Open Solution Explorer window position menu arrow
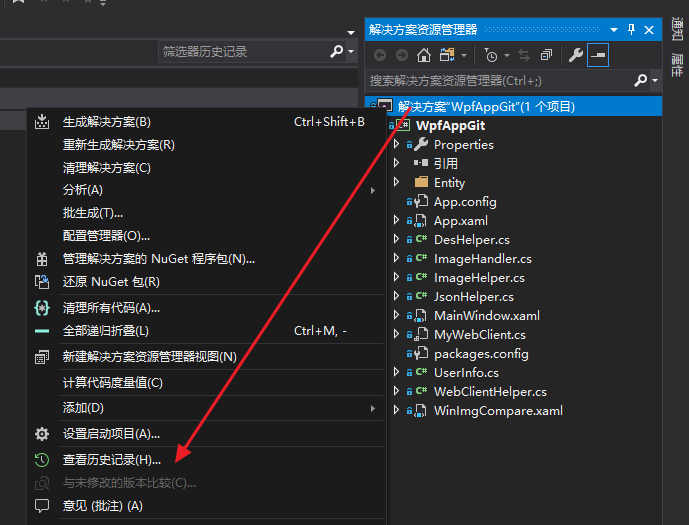The width and height of the screenshot is (689, 525). pos(613,30)
